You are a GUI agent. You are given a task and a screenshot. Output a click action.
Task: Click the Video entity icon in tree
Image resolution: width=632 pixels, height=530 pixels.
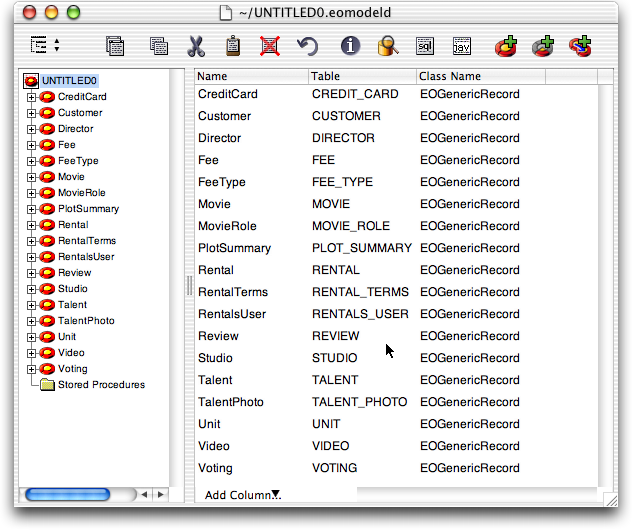click(x=47, y=353)
